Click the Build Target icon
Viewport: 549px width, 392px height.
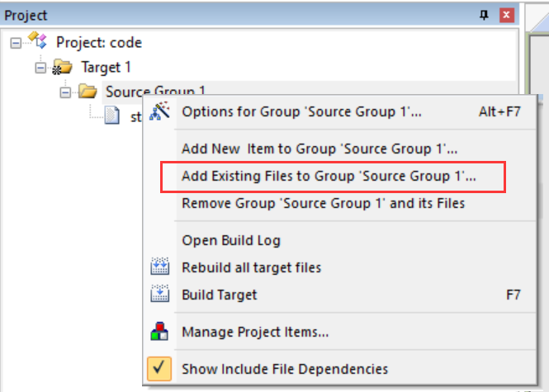pyautogui.click(x=161, y=295)
